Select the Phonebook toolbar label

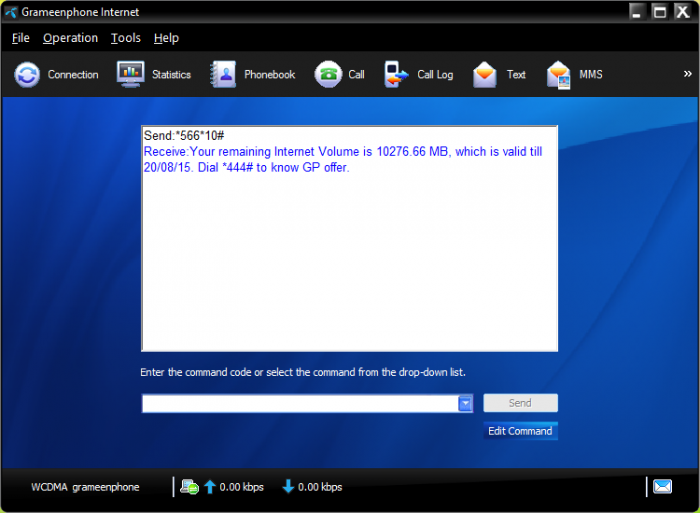coord(270,75)
